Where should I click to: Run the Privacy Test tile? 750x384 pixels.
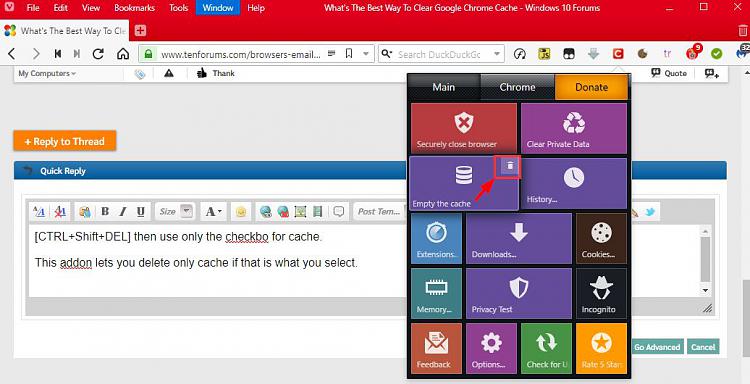[518, 293]
